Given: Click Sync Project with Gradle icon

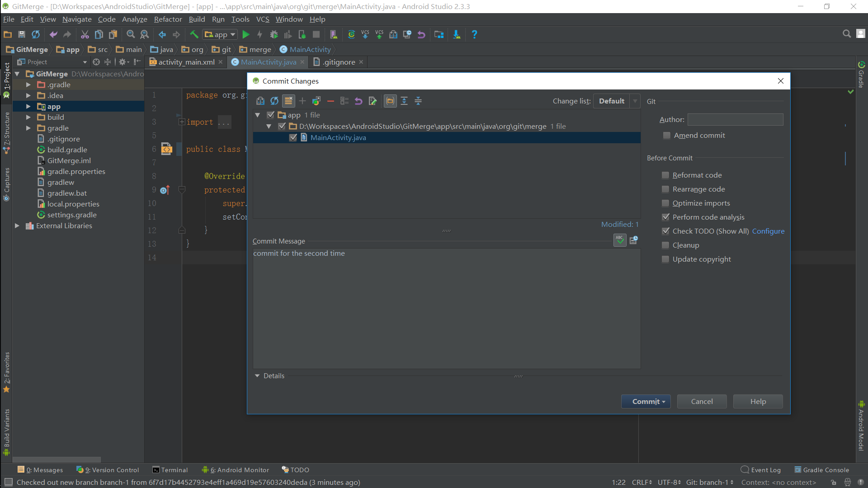Looking at the screenshot, I should [351, 34].
